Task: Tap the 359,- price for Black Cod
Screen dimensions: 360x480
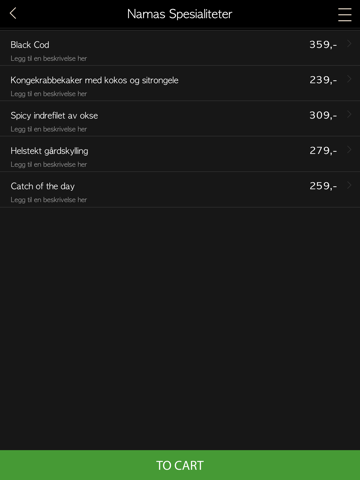Action: [323, 45]
